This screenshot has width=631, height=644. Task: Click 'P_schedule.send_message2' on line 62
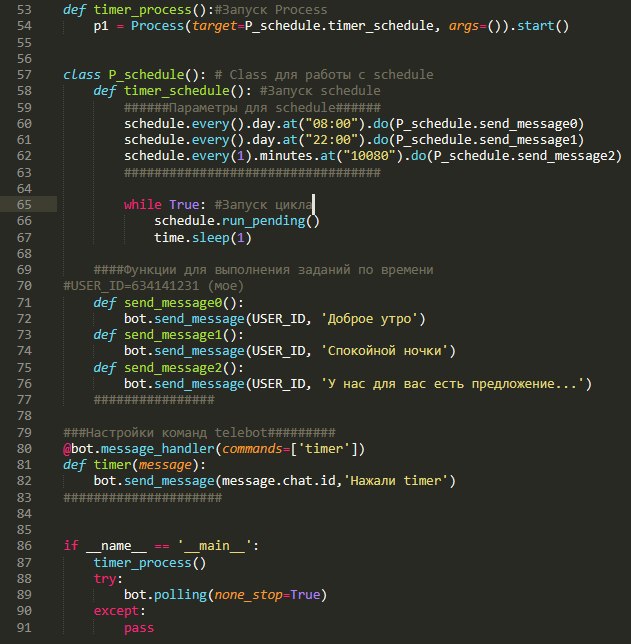[x=524, y=156]
